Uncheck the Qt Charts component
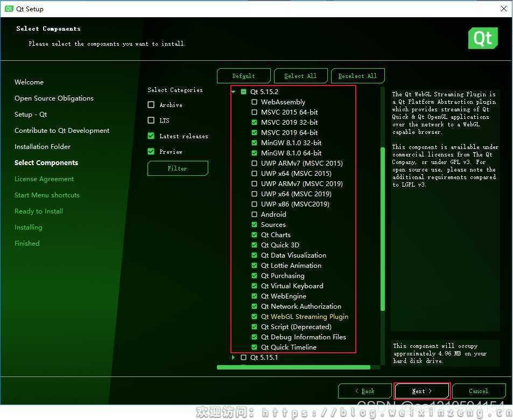513x420 pixels. (254, 234)
